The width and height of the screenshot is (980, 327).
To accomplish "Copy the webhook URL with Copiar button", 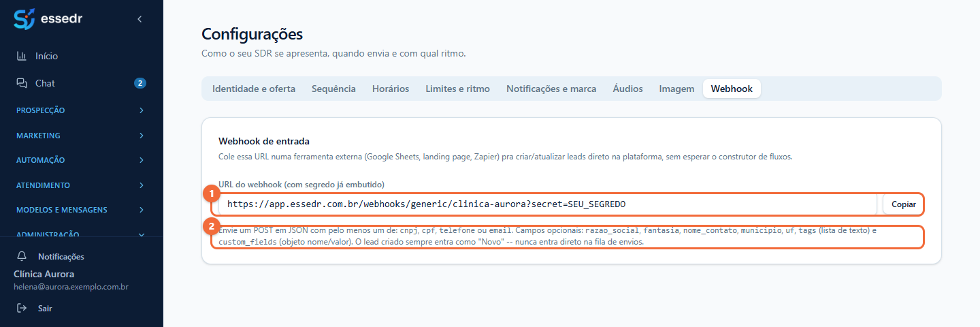I will pos(904,204).
